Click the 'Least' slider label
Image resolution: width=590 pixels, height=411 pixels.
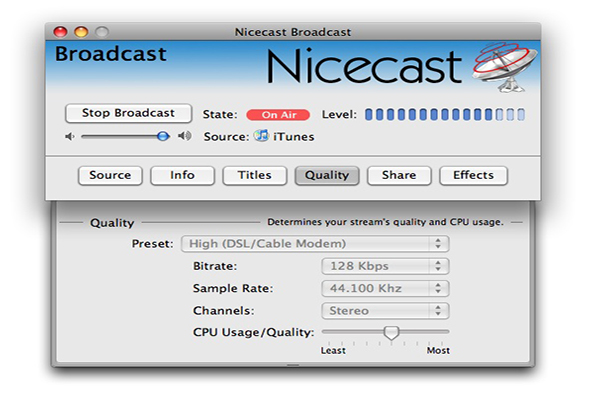[333, 351]
